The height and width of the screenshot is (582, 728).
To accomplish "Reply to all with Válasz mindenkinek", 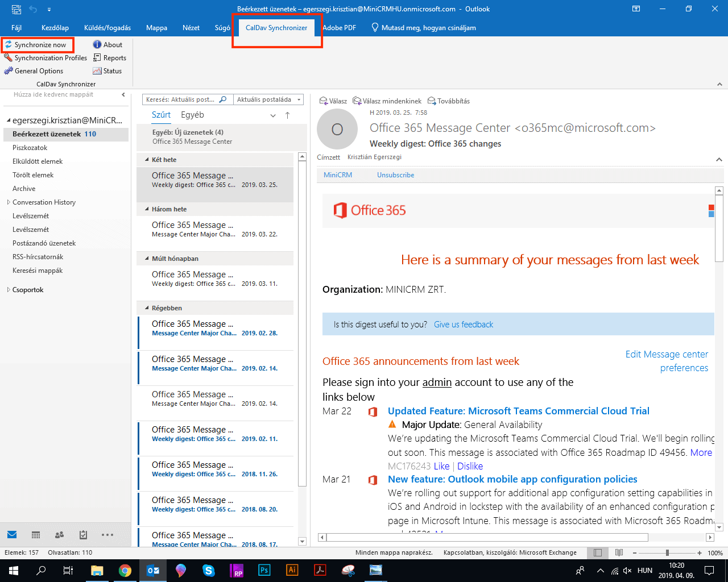I will click(x=387, y=101).
